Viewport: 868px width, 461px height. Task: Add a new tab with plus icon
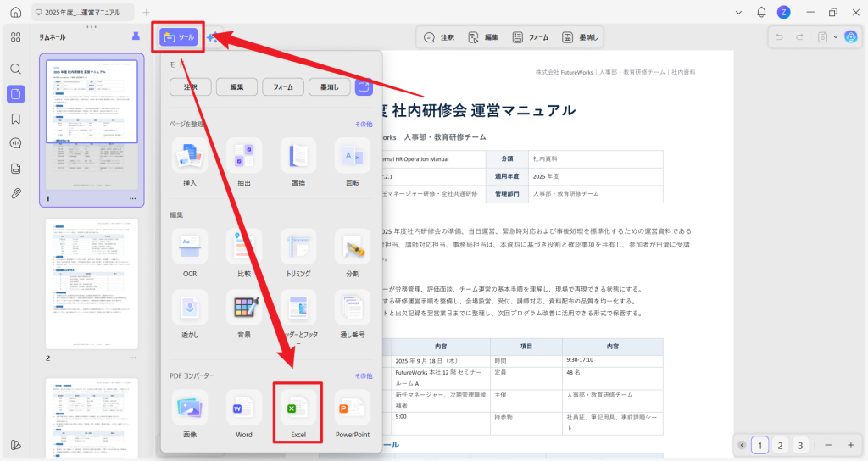[x=146, y=12]
